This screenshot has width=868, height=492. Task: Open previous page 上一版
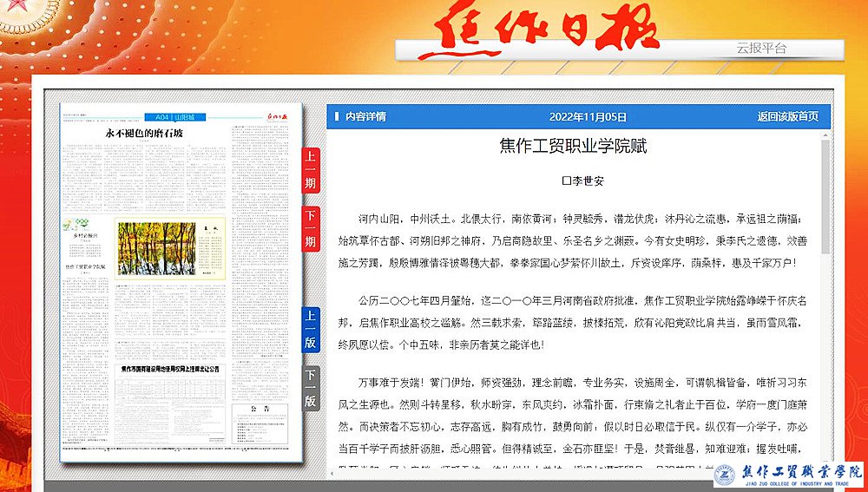311,329
